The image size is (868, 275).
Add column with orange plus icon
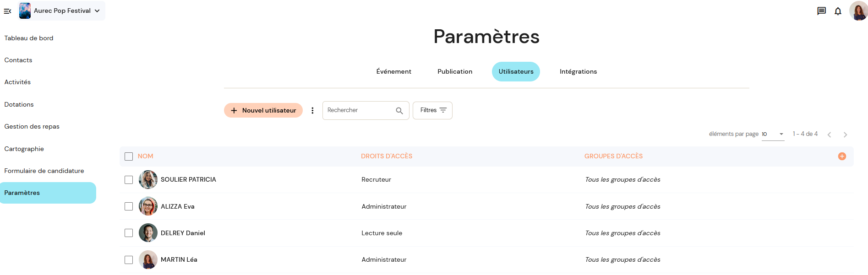click(842, 156)
